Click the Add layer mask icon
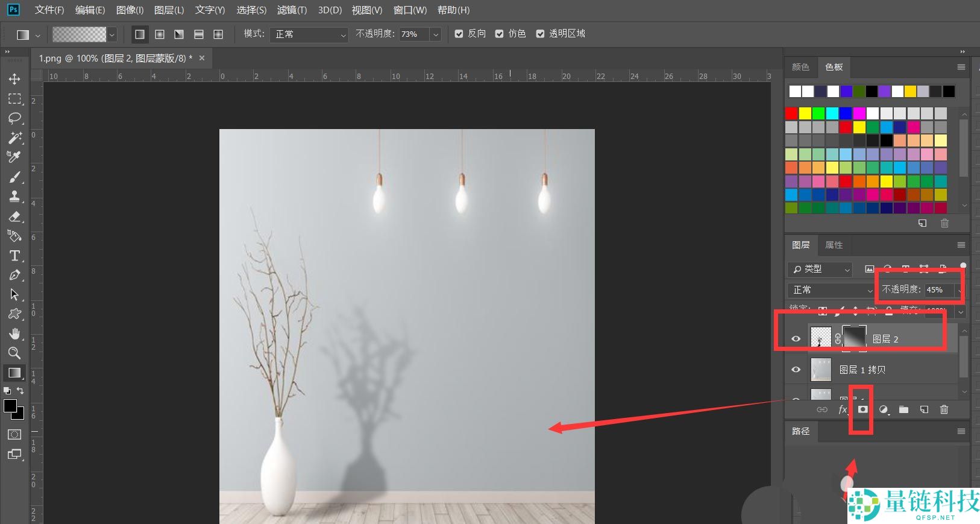 [x=862, y=409]
